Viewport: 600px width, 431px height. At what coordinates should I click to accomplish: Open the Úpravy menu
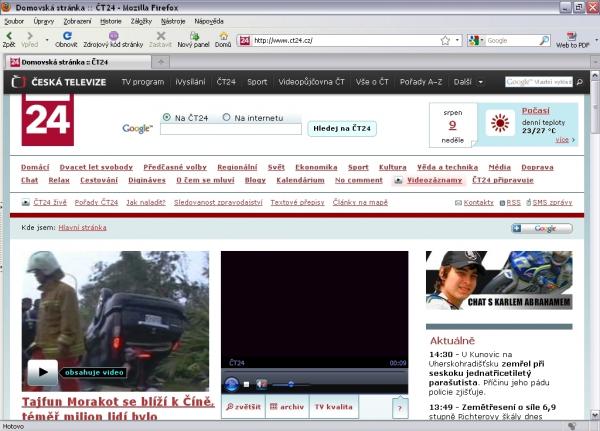coord(43,21)
